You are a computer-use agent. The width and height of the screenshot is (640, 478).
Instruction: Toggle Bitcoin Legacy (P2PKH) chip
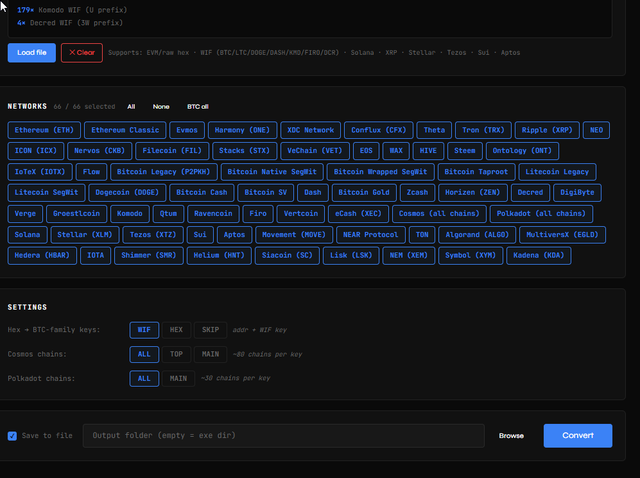tap(163, 172)
